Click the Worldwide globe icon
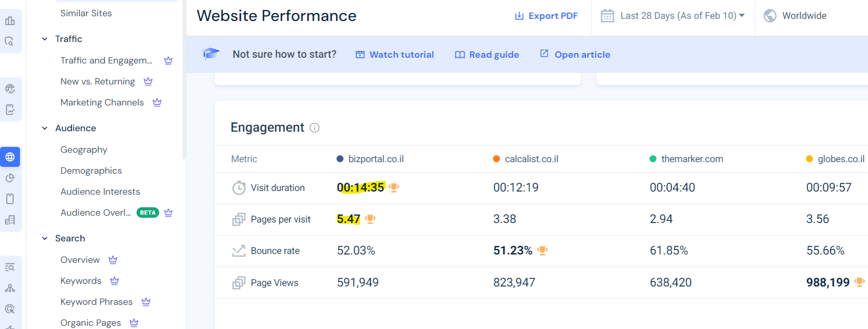The width and height of the screenshot is (868, 329). pyautogui.click(x=770, y=16)
